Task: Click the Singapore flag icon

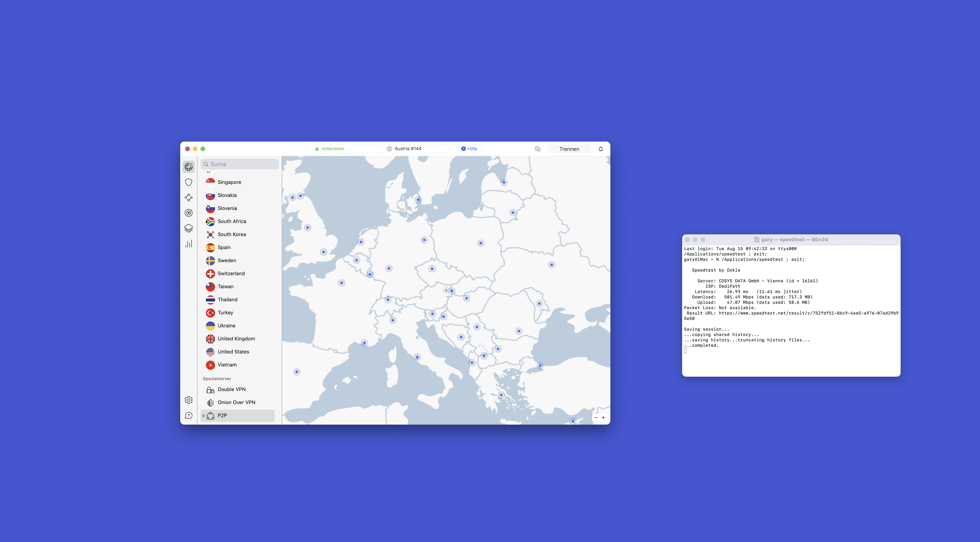Action: [210, 182]
